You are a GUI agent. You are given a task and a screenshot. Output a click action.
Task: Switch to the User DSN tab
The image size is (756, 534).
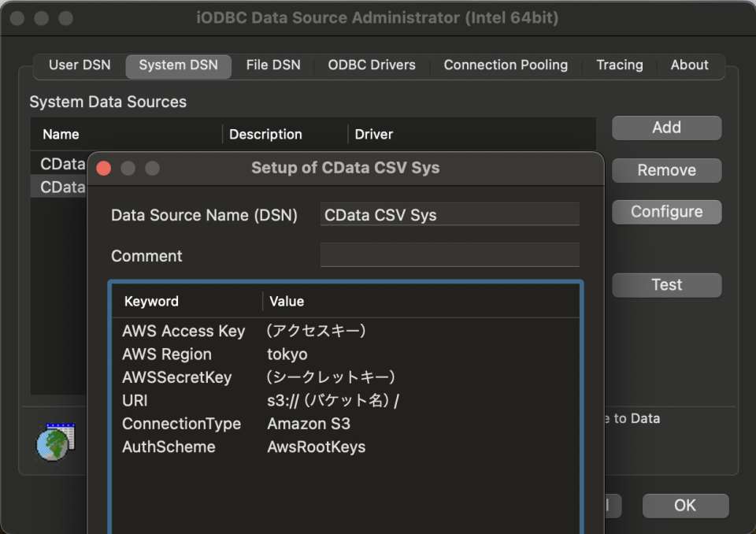80,65
